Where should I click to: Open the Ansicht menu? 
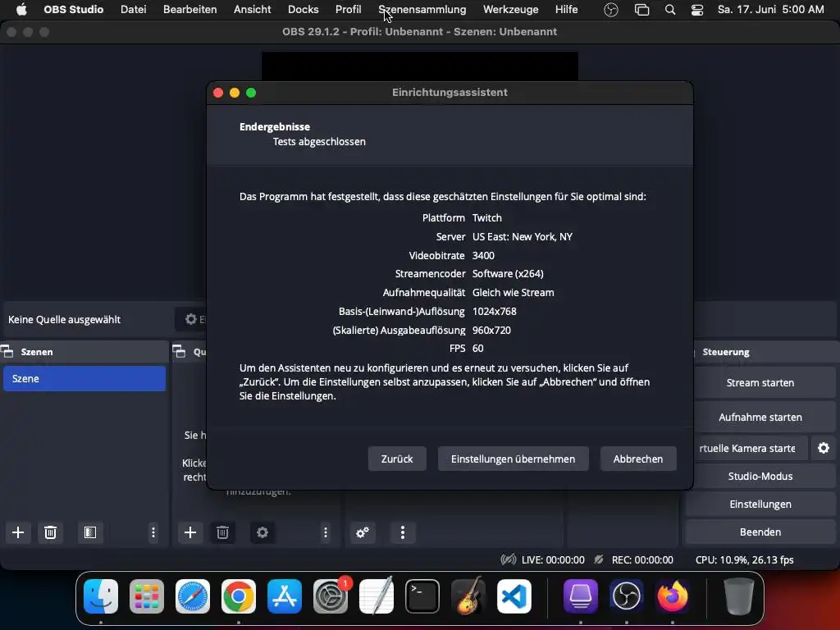pyautogui.click(x=253, y=10)
